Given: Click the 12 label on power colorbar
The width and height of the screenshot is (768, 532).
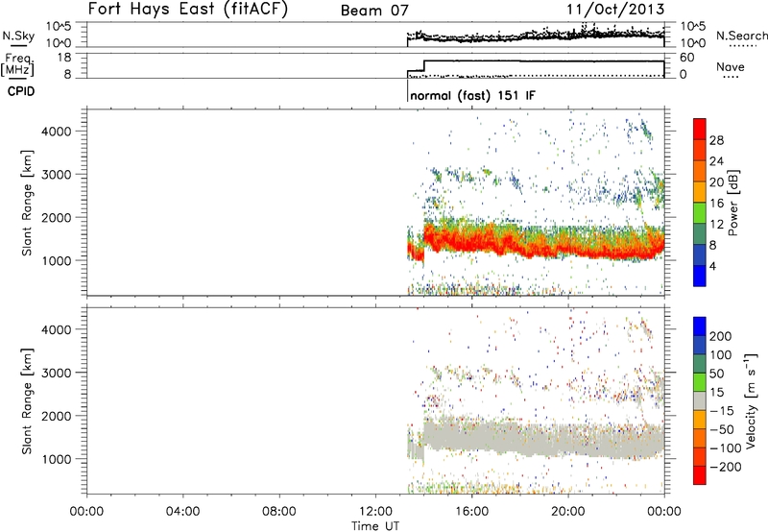Looking at the screenshot, I should tap(716, 225).
